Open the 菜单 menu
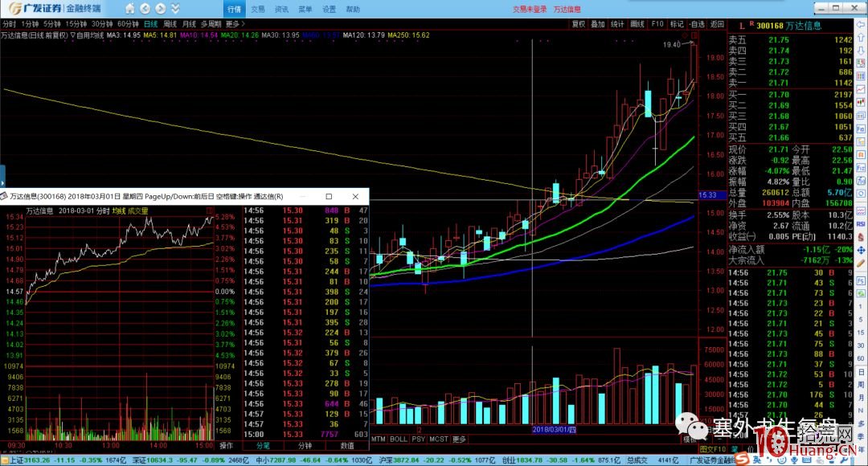This screenshot has height=466, width=868. pos(305,10)
